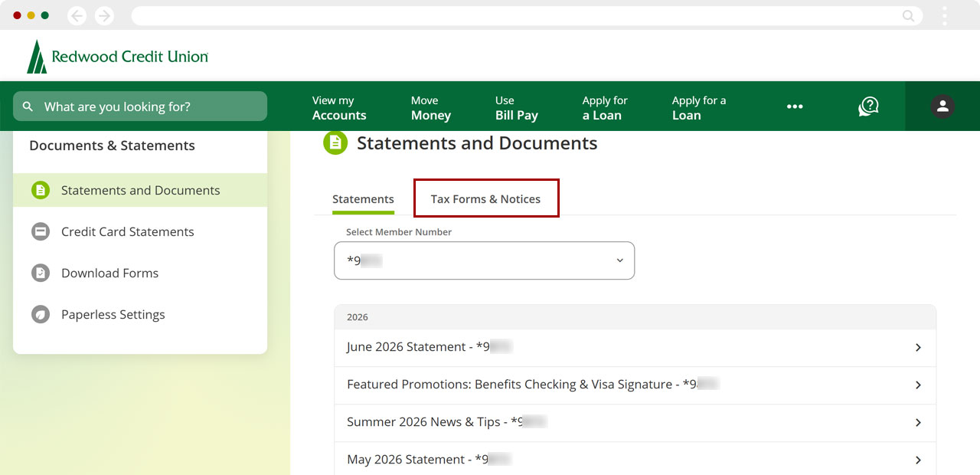
Task: Open Move Money menu
Action: pos(431,108)
